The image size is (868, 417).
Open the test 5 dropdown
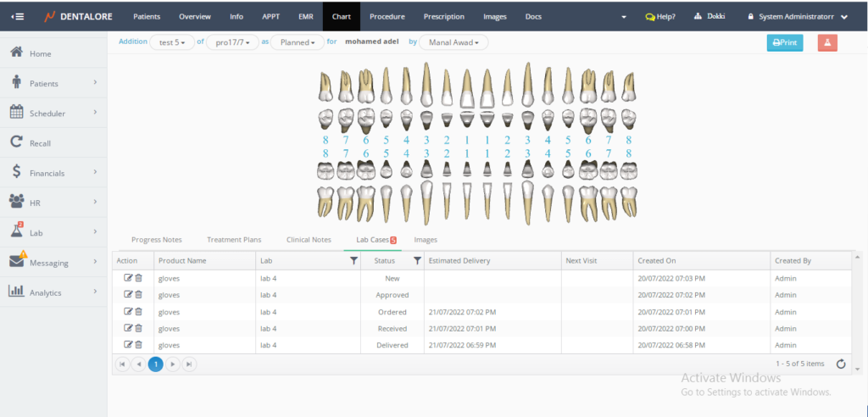pyautogui.click(x=172, y=42)
